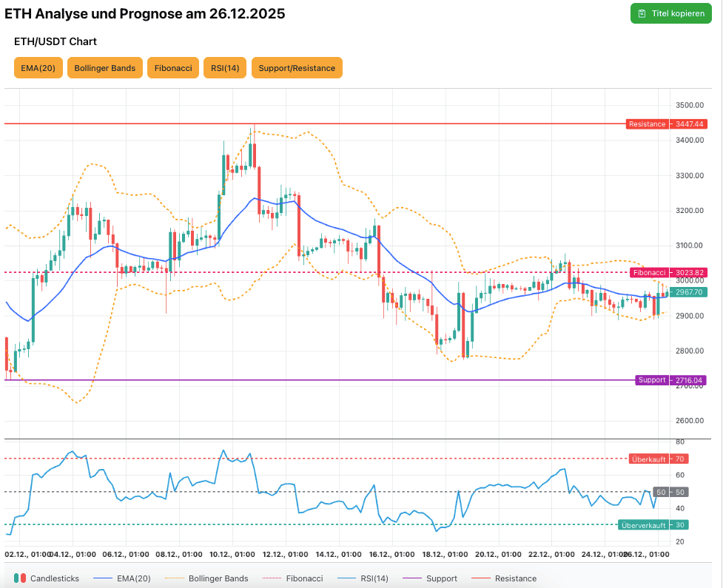Toggle the EMA(20) indicator button
This screenshot has width=723, height=588.
38,68
